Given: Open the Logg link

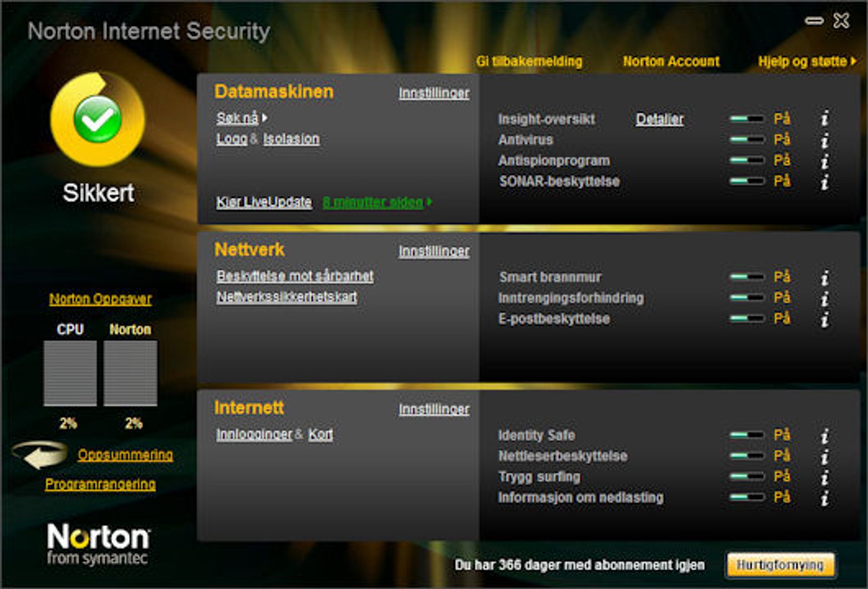Looking at the screenshot, I should pos(232,139).
